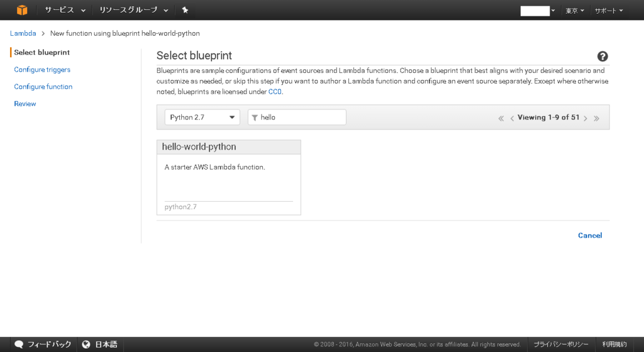Click the フィードバック button label
This screenshot has height=352, width=644.
pos(49,344)
